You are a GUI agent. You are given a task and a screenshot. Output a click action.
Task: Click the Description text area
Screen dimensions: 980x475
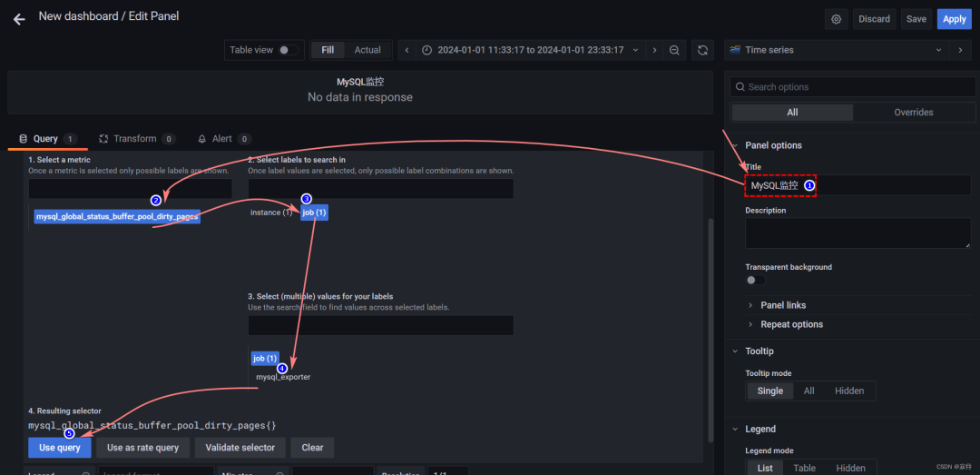[858, 233]
